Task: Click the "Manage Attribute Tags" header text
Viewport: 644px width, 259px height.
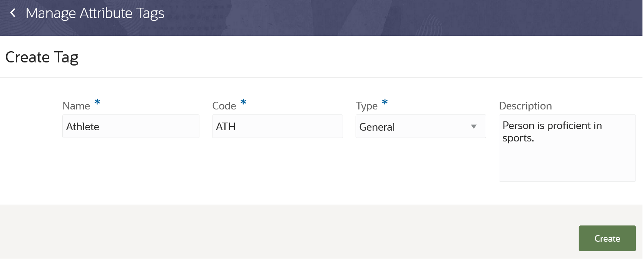Action: pyautogui.click(x=95, y=13)
